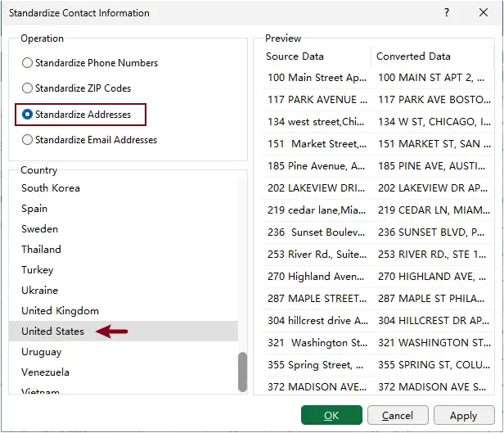
Task: Click converted cell 219 CEDAR LN, MIAM...
Action: (x=434, y=210)
